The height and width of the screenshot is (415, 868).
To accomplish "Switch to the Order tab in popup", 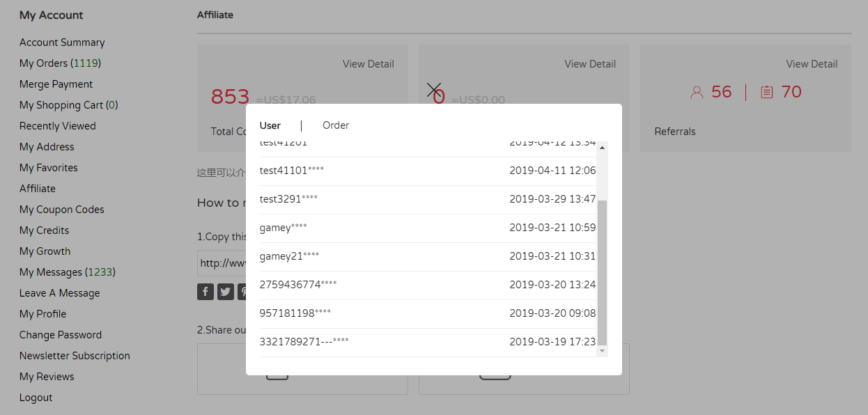I will (x=336, y=125).
